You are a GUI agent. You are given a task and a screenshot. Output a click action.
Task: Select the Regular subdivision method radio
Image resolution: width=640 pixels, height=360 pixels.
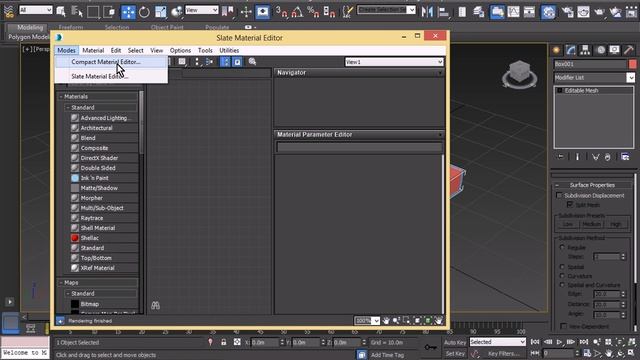click(562, 248)
